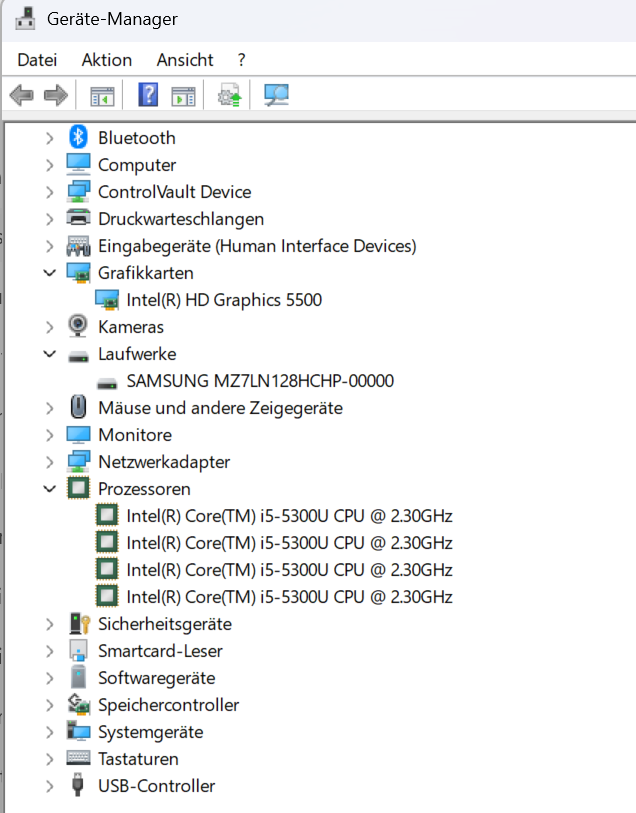Expand the USB-Controller node
The image size is (636, 813).
point(49,786)
